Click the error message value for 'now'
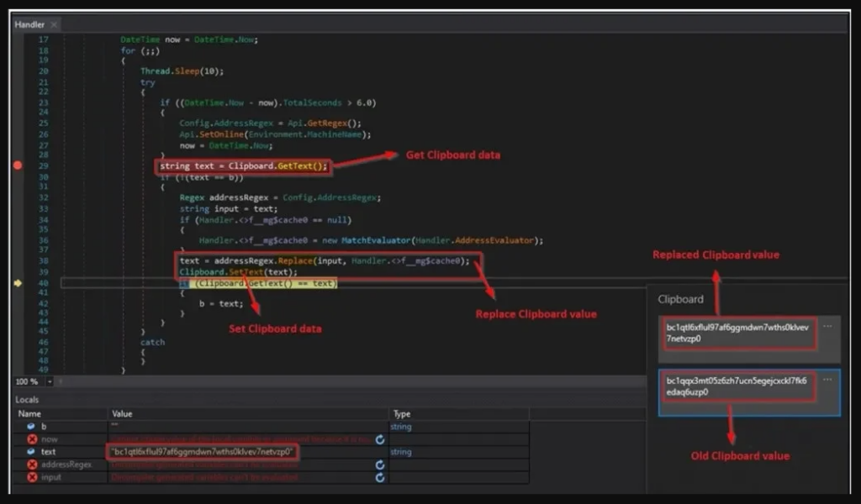The width and height of the screenshot is (861, 504). pos(240,439)
